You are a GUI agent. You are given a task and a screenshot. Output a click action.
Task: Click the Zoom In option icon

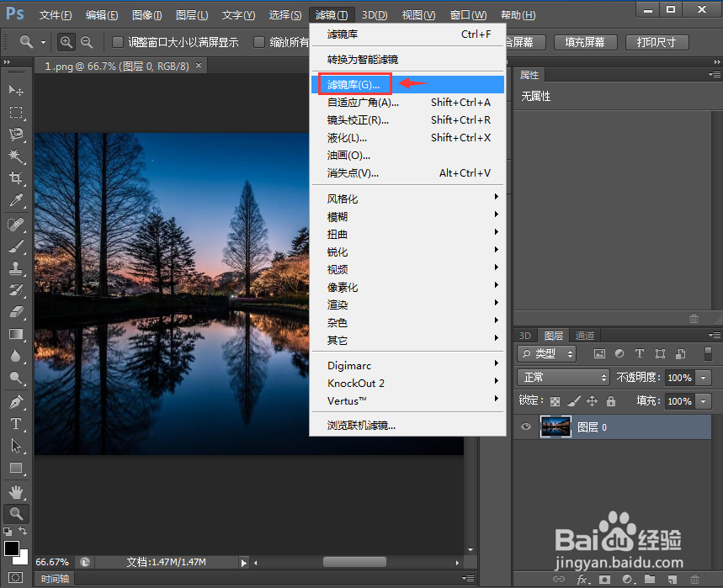(66, 42)
